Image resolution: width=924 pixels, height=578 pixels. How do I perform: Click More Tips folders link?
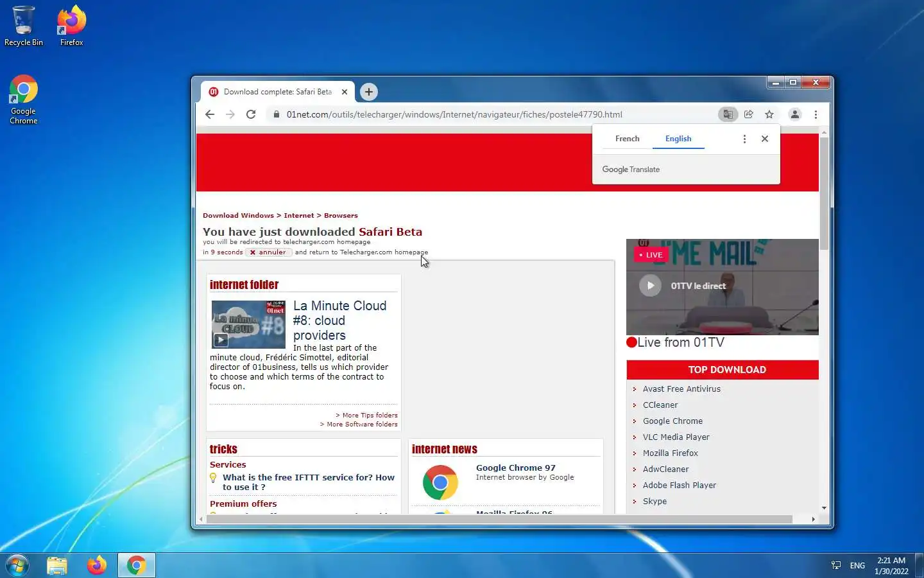(366, 416)
